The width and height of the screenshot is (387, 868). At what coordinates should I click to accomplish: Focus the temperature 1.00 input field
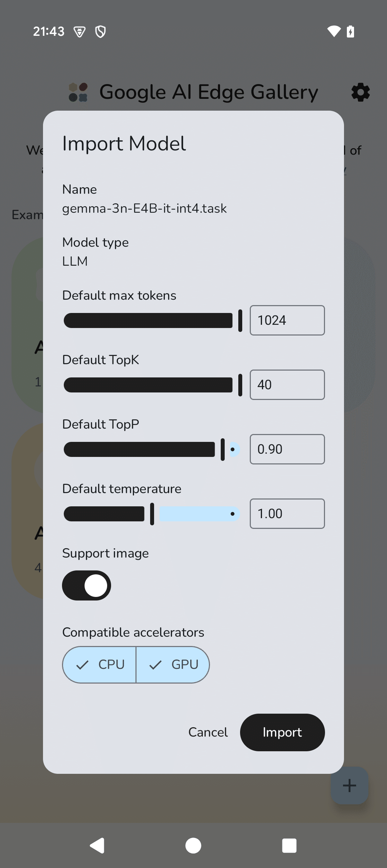coord(287,514)
